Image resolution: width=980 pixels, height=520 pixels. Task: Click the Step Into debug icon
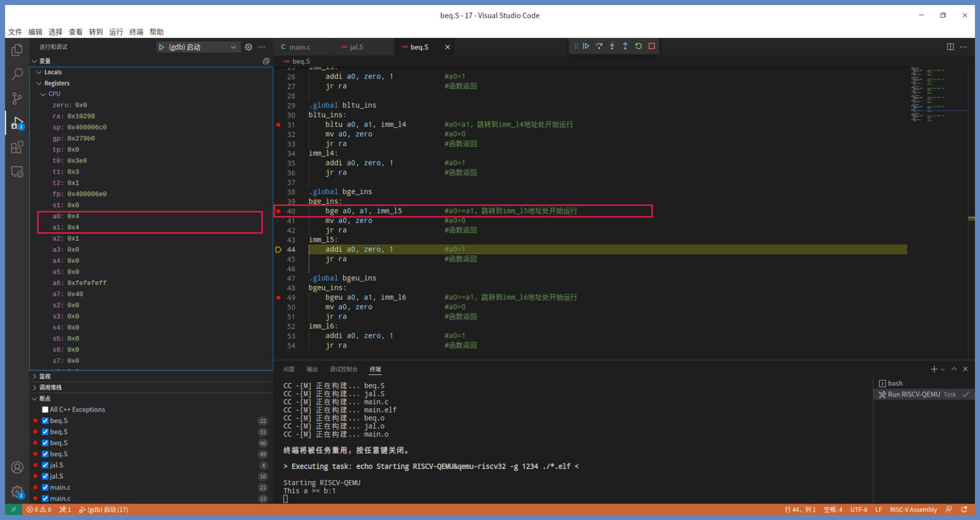pyautogui.click(x=612, y=46)
